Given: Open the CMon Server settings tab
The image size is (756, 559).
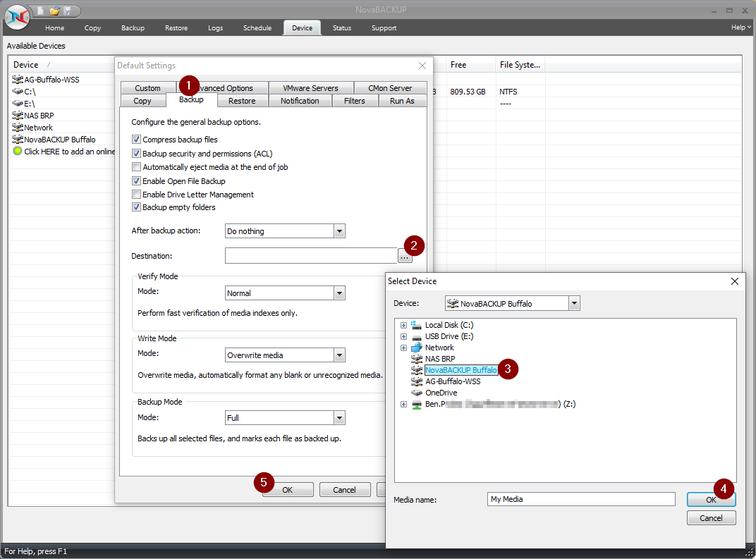Looking at the screenshot, I should [x=390, y=88].
